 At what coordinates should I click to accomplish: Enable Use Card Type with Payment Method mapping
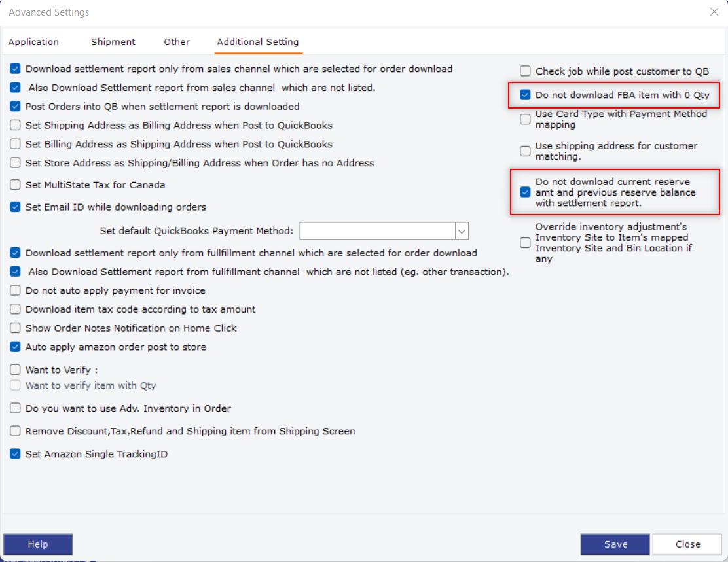tap(525, 119)
